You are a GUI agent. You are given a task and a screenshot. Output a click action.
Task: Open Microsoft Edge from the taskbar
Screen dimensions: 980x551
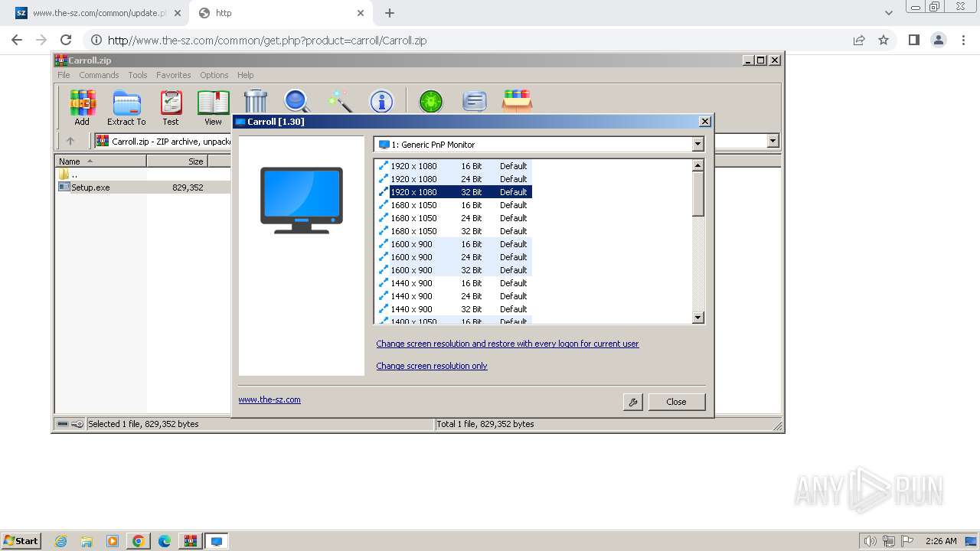(x=165, y=541)
